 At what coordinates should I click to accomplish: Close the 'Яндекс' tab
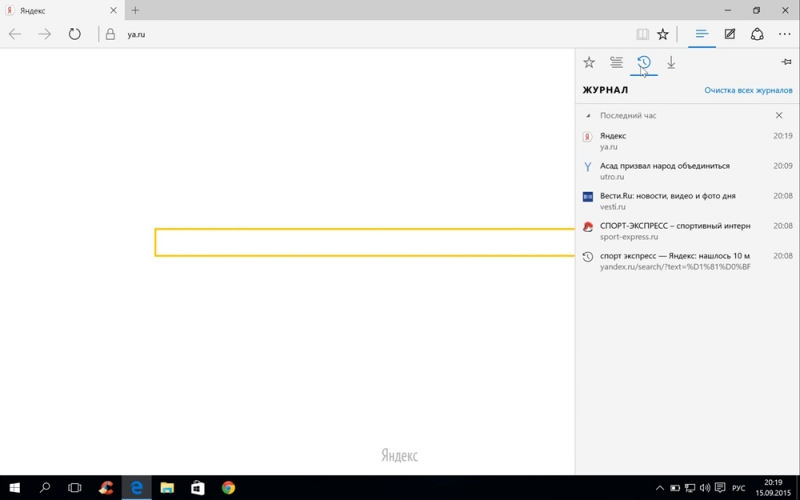(x=113, y=10)
